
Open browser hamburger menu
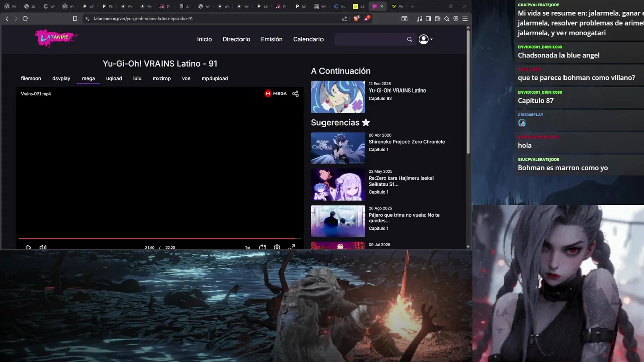[465, 19]
